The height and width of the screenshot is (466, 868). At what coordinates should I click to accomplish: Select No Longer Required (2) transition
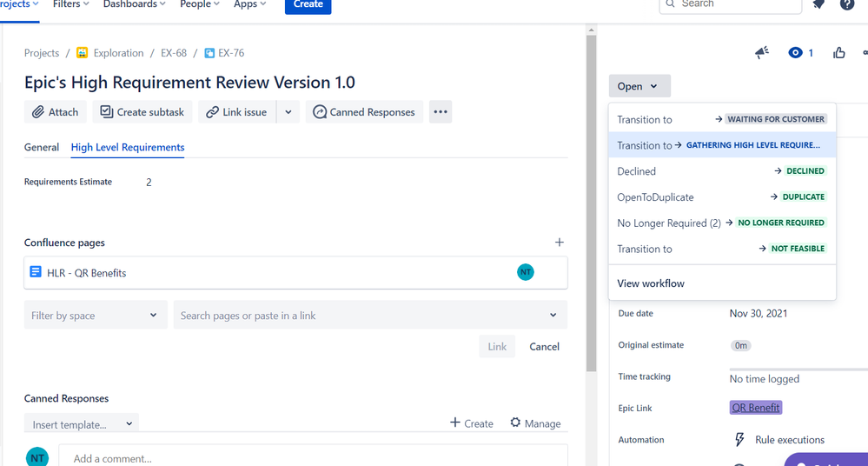click(722, 223)
